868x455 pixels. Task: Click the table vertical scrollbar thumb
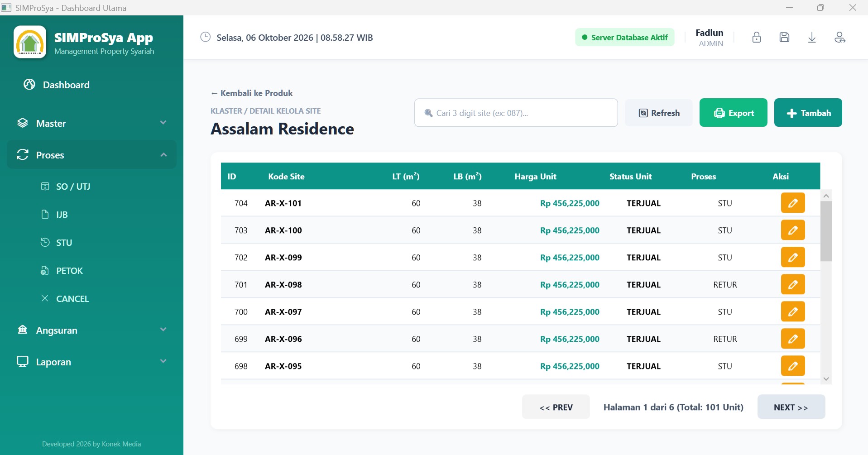tap(826, 231)
